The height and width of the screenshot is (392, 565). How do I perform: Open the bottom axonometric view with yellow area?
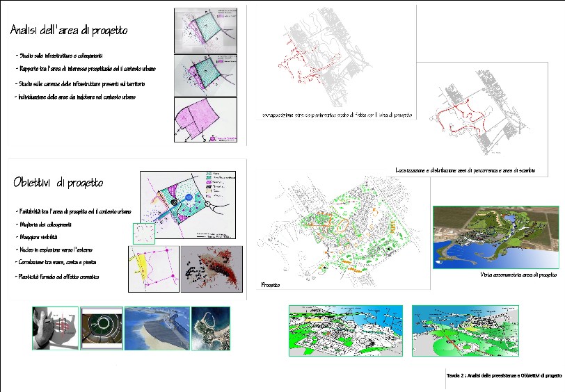346,331
